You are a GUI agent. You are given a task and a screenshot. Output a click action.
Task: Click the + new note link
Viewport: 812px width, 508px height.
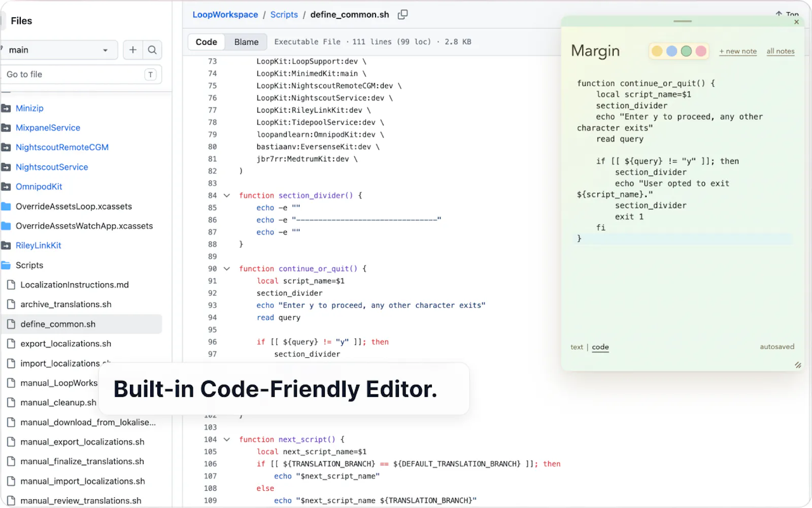tap(738, 51)
